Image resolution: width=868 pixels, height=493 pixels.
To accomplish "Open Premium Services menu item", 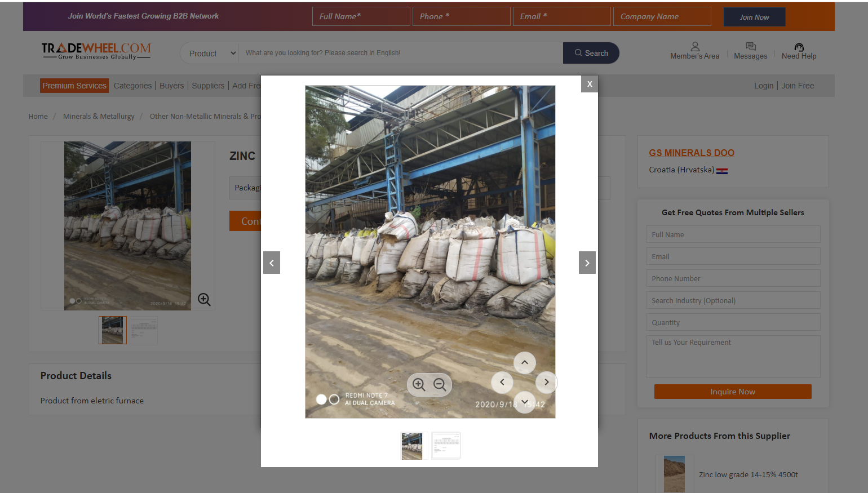I will (74, 86).
